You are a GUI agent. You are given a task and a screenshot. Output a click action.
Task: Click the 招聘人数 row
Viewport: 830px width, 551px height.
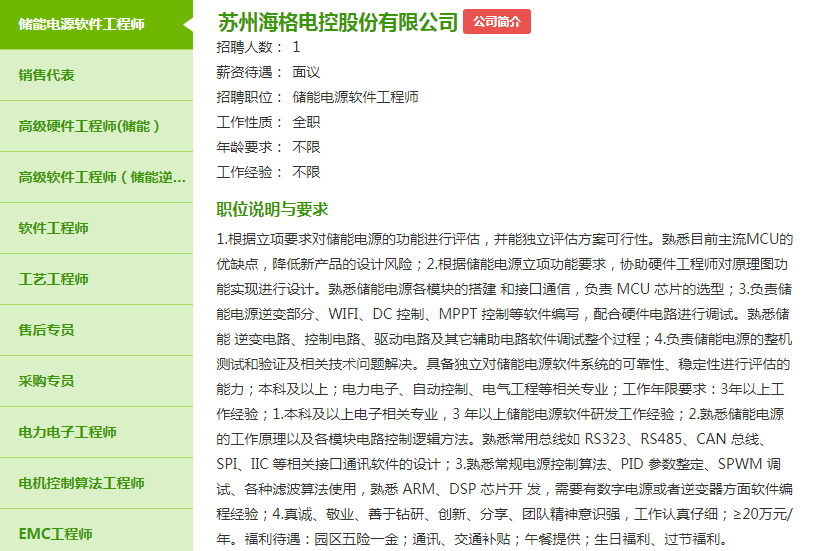tap(258, 47)
